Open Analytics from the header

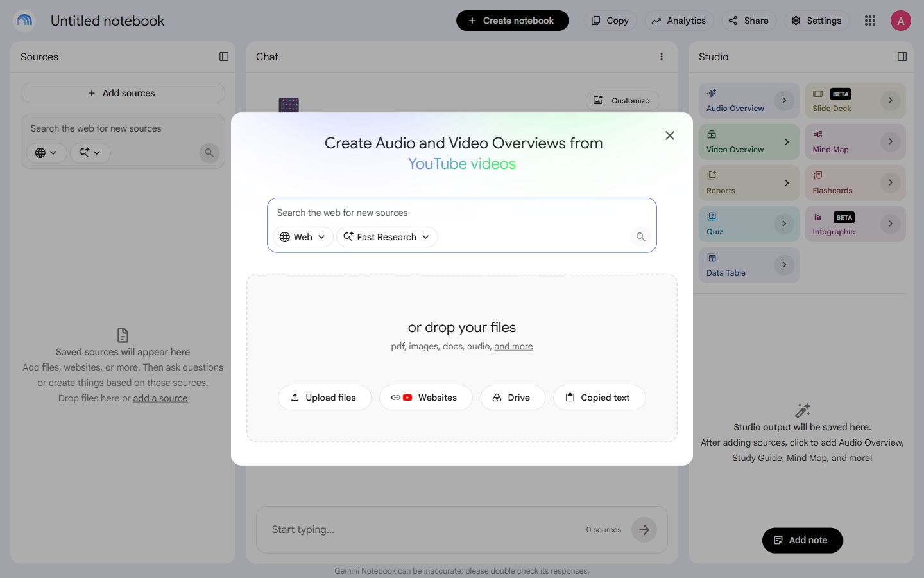[679, 21]
